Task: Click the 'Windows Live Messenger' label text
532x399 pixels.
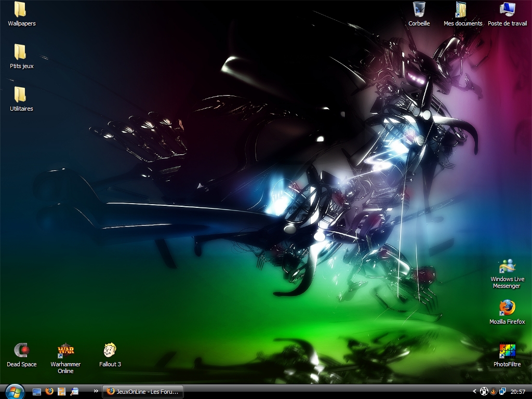Action: [x=507, y=282]
